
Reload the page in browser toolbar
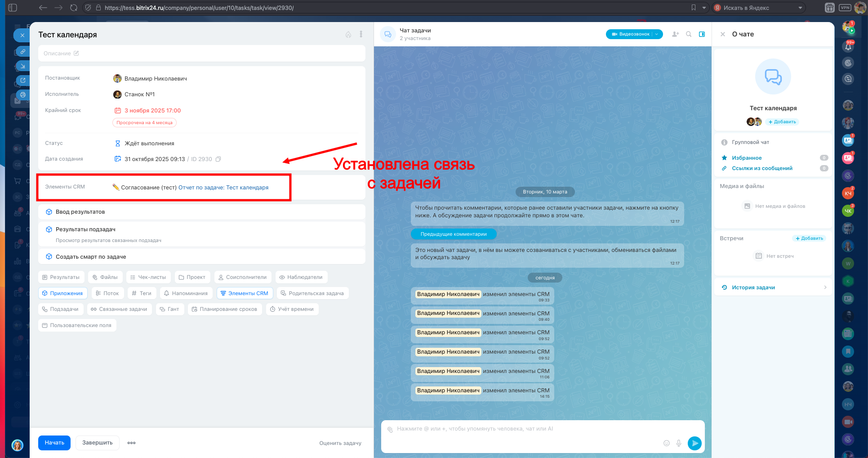click(x=74, y=8)
